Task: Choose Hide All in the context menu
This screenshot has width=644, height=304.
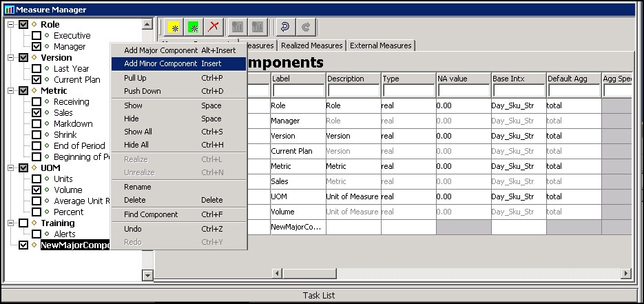Action: [x=179, y=145]
